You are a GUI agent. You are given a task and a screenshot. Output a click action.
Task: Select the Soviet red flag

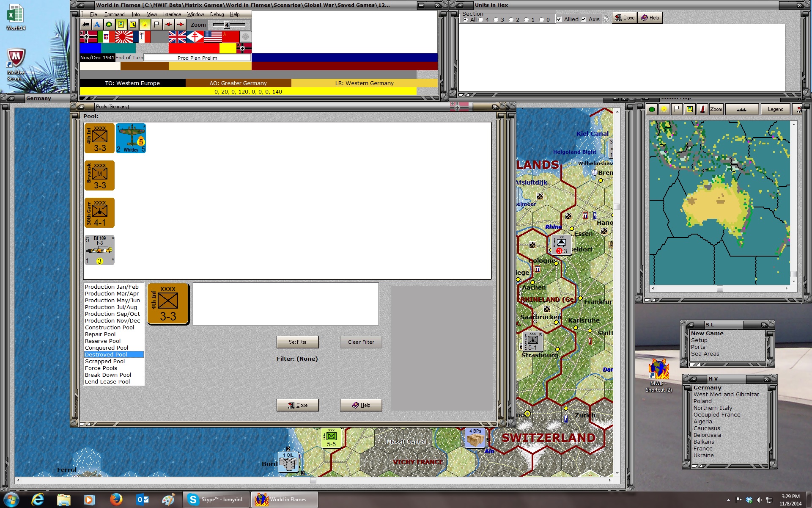[x=230, y=37]
